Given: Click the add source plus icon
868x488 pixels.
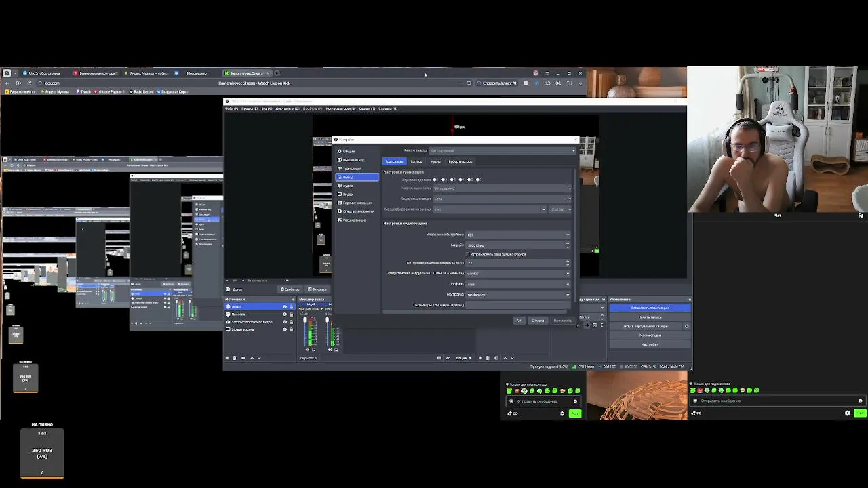Looking at the screenshot, I should coord(227,358).
